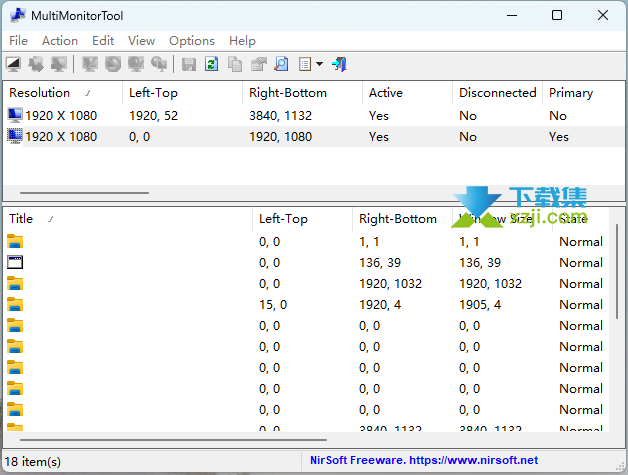Click the Disable Selected Monitors toolbar icon

[113, 64]
